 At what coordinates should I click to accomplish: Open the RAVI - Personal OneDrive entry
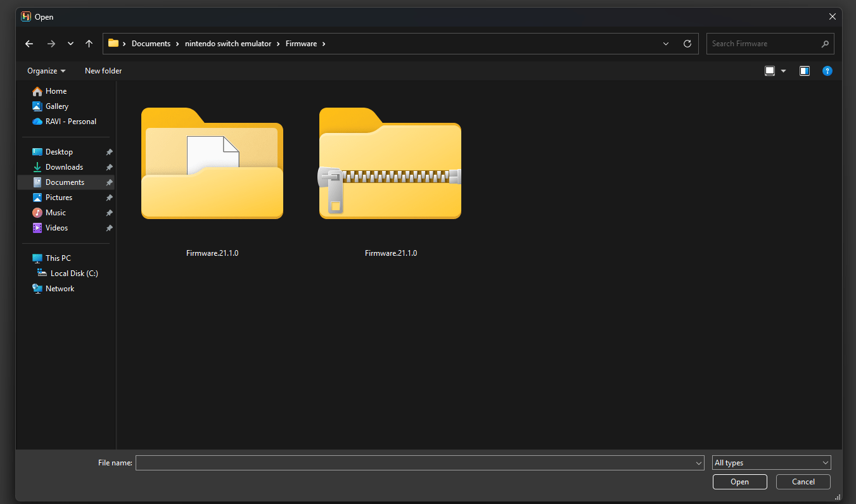[x=71, y=121]
